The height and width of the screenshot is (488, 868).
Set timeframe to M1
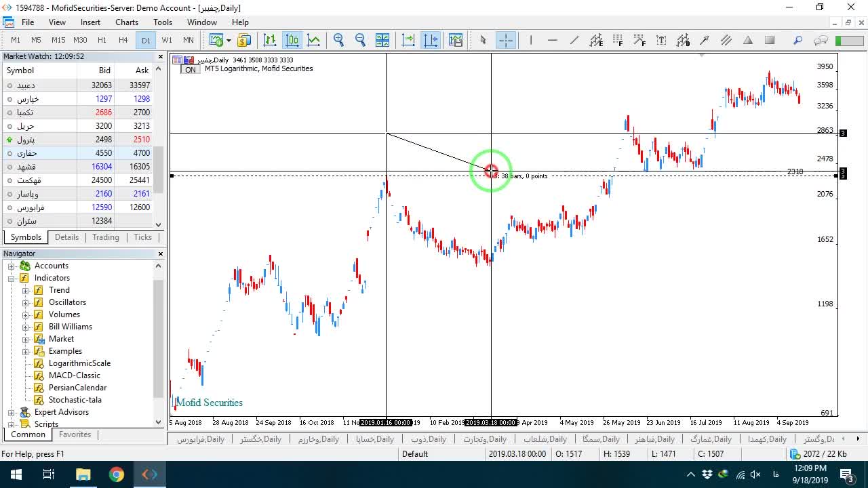[x=16, y=40]
